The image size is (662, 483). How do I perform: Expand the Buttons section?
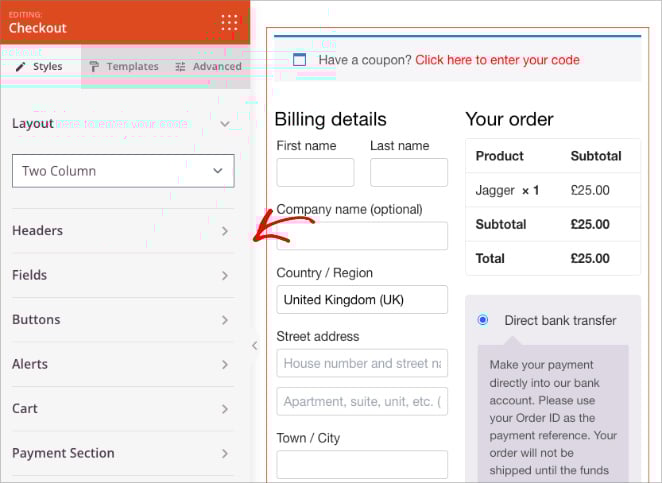123,320
